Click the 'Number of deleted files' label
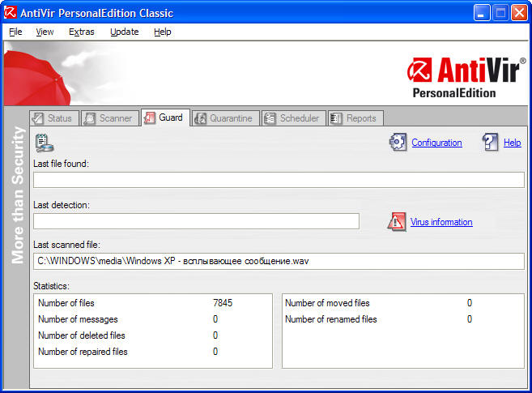The width and height of the screenshot is (532, 393). (82, 335)
